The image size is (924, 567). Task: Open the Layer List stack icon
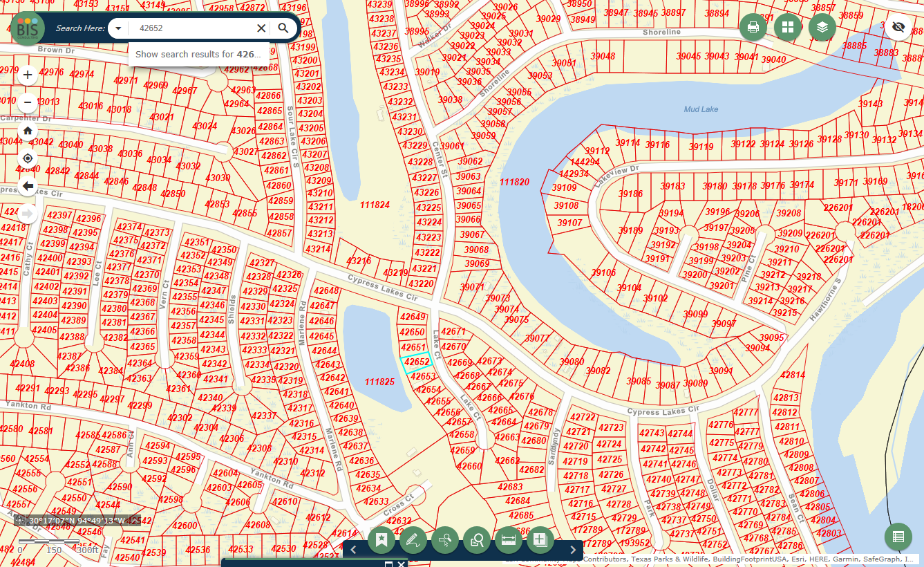(x=822, y=28)
